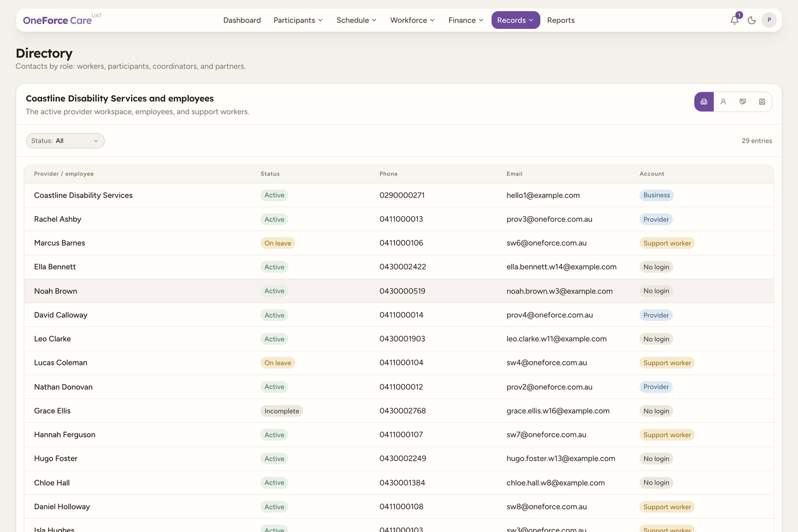This screenshot has height=532, width=798.
Task: Select the provider and employees building icon
Action: (704, 102)
